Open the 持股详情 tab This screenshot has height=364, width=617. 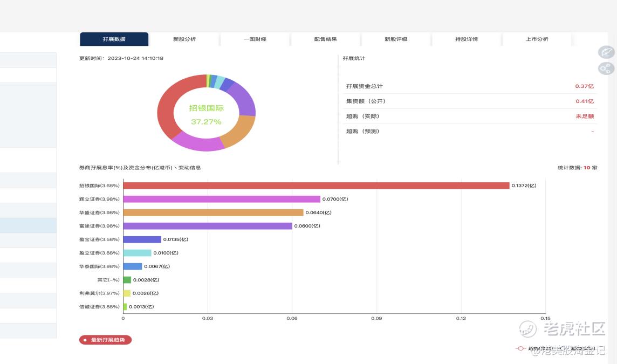pos(467,39)
